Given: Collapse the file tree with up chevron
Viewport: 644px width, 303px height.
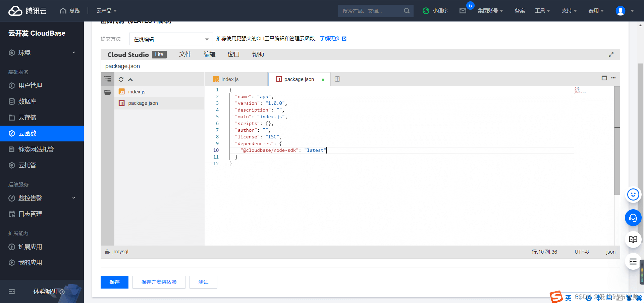Looking at the screenshot, I should click(130, 80).
